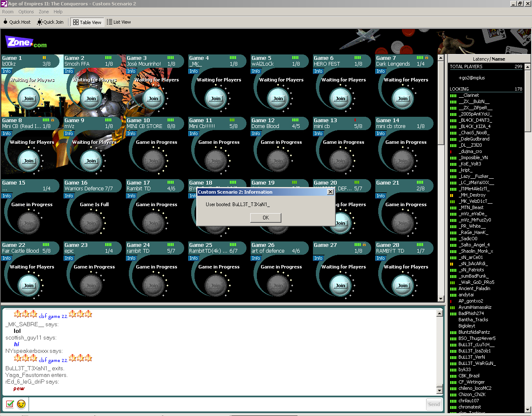Join Game 28 RAMBYT TD
532x416 pixels.
tap(403, 286)
